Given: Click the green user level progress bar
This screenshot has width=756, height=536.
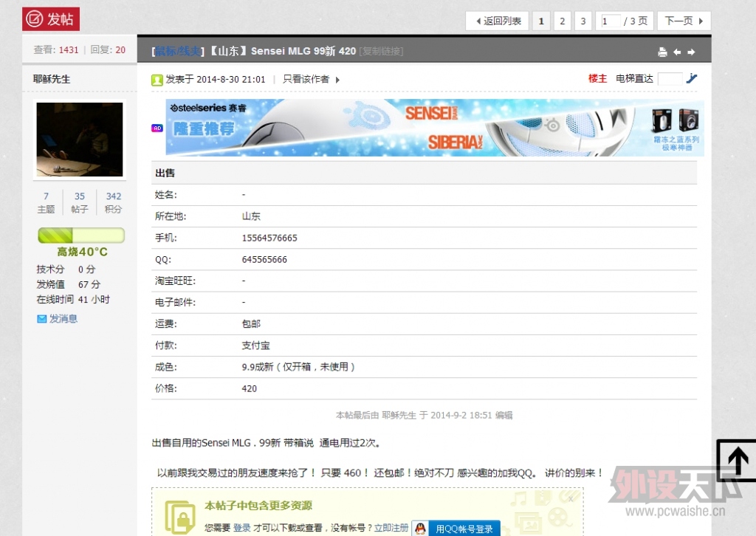Looking at the screenshot, I should pyautogui.click(x=81, y=236).
